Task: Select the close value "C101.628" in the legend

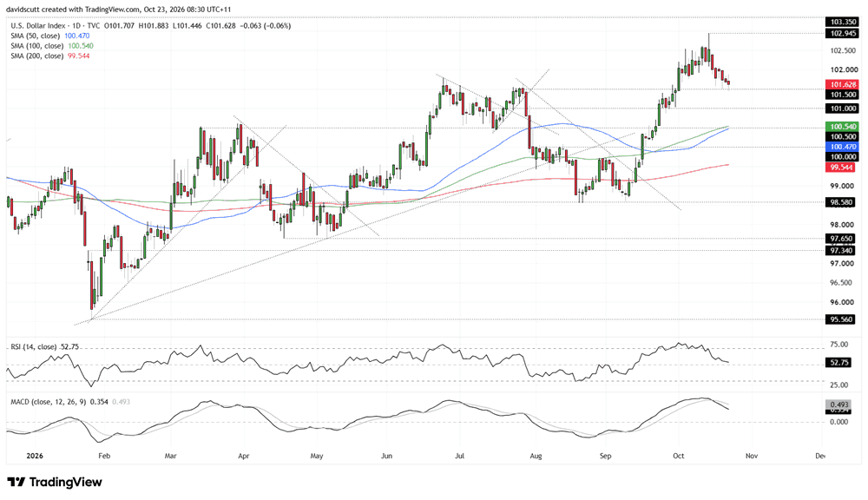Action: [221, 25]
